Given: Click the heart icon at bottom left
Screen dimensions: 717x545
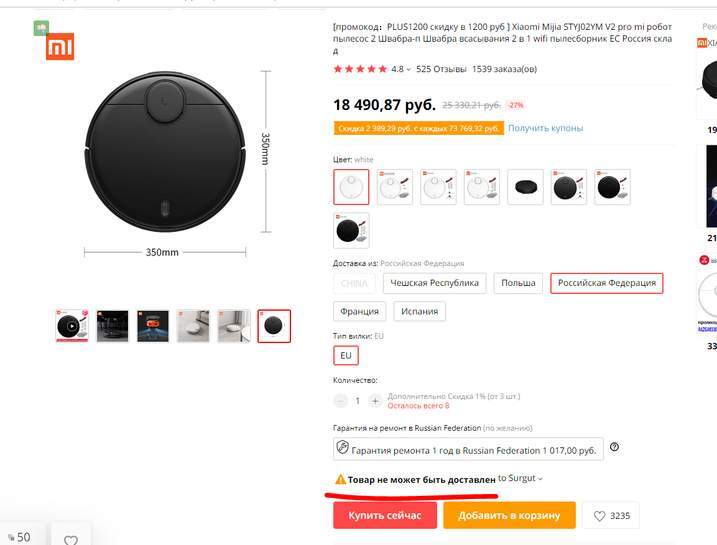Looking at the screenshot, I should click(x=70, y=540).
